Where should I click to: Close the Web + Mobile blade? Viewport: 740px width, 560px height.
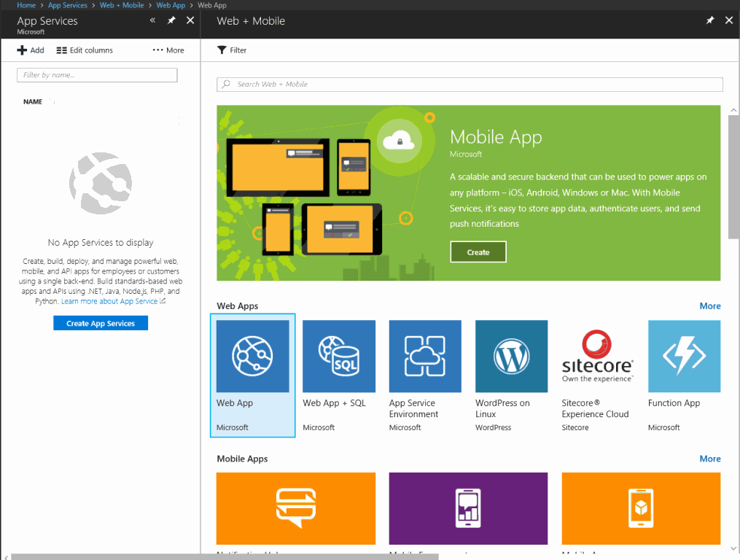(729, 20)
